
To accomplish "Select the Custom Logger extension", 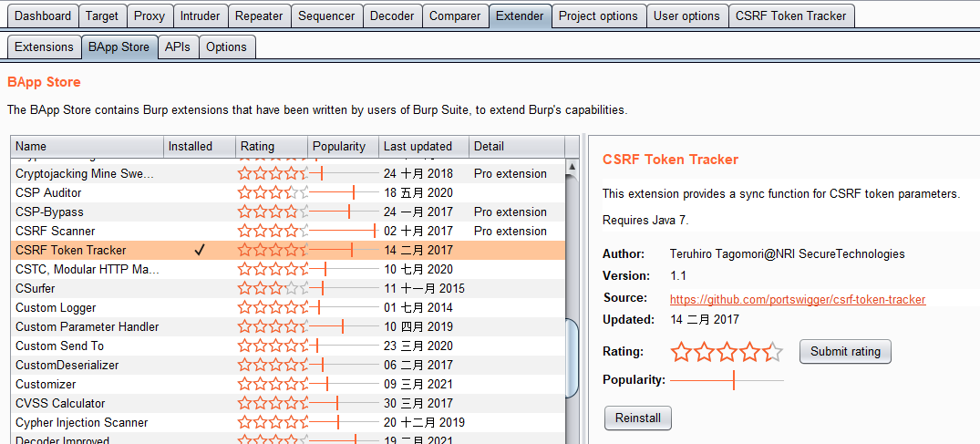I will pos(288,307).
